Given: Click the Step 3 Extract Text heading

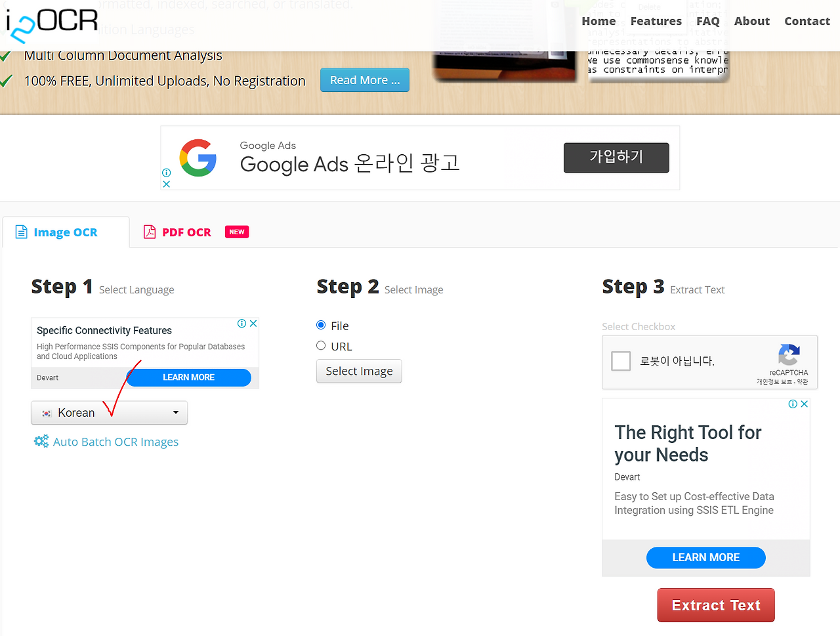Looking at the screenshot, I should pyautogui.click(x=663, y=287).
